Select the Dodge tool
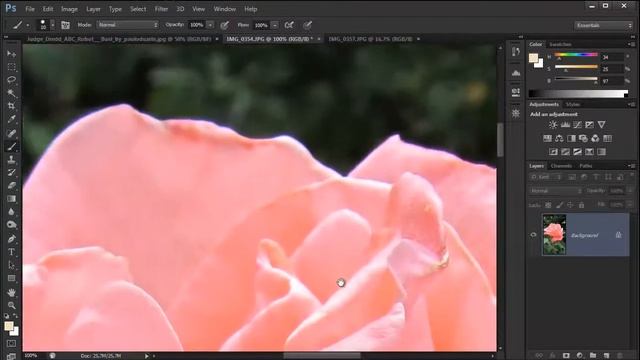Image resolution: width=640 pixels, height=360 pixels. click(x=11, y=225)
